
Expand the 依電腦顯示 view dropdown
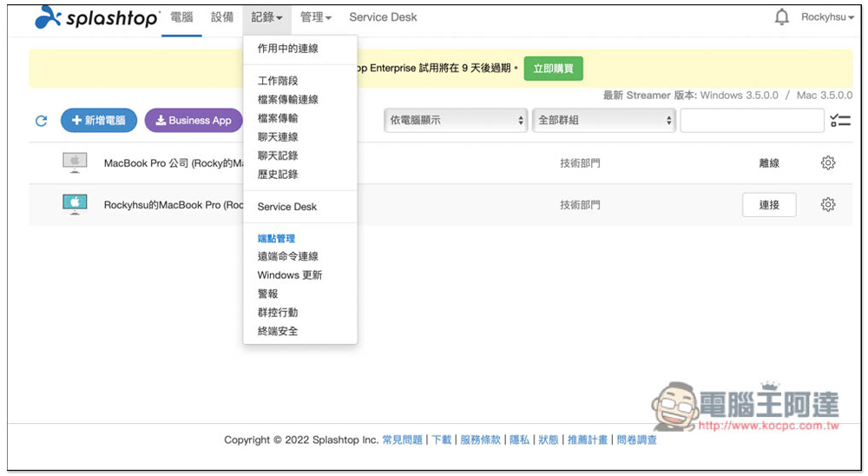click(456, 121)
